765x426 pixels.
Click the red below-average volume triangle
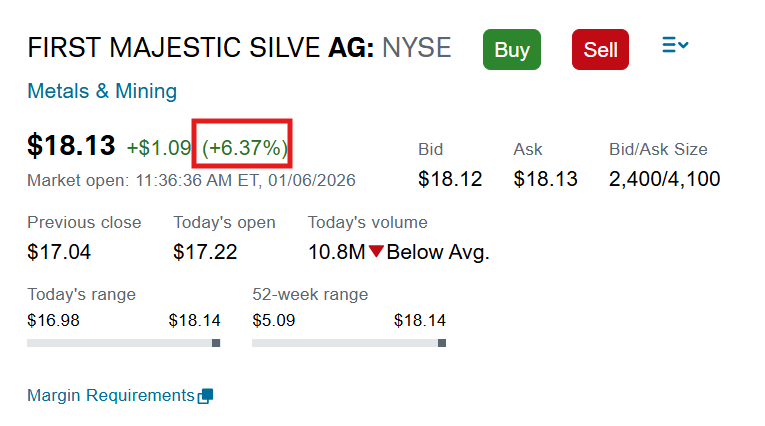[376, 252]
